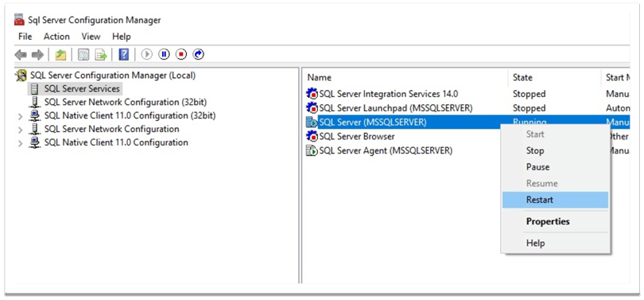Click the Properties sheet toolbar icon
644x300 pixels.
click(83, 54)
